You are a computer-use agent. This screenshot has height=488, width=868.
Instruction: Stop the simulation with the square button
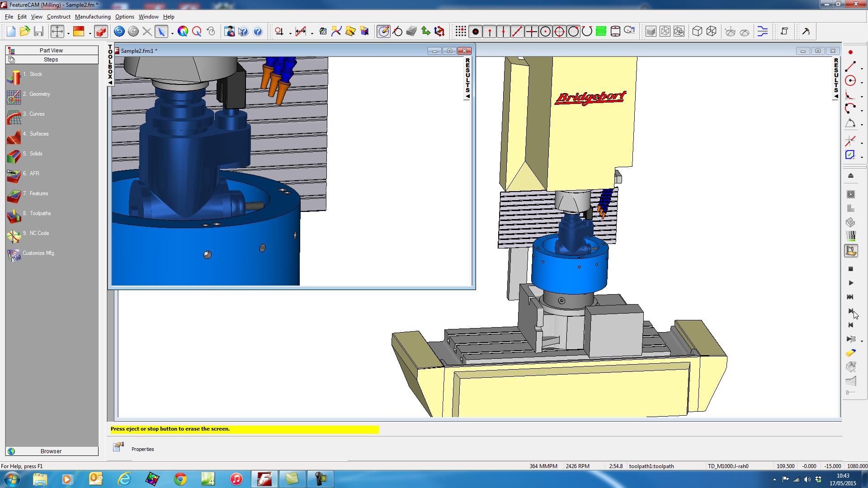[x=850, y=269]
